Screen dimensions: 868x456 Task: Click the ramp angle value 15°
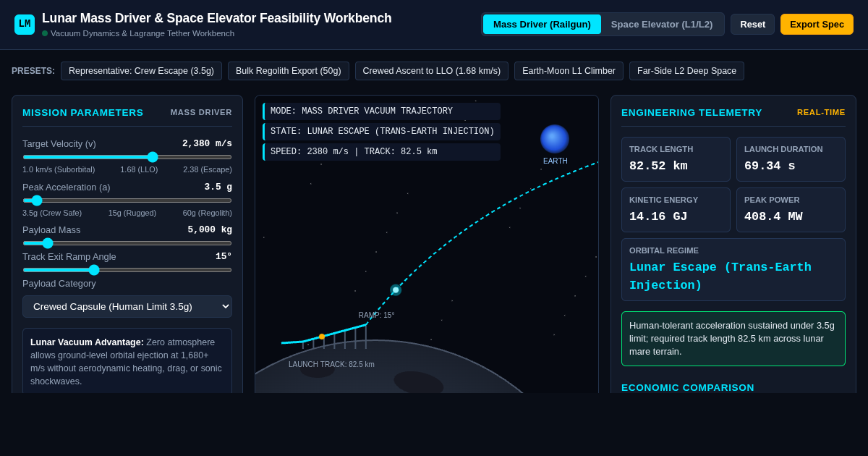224,256
